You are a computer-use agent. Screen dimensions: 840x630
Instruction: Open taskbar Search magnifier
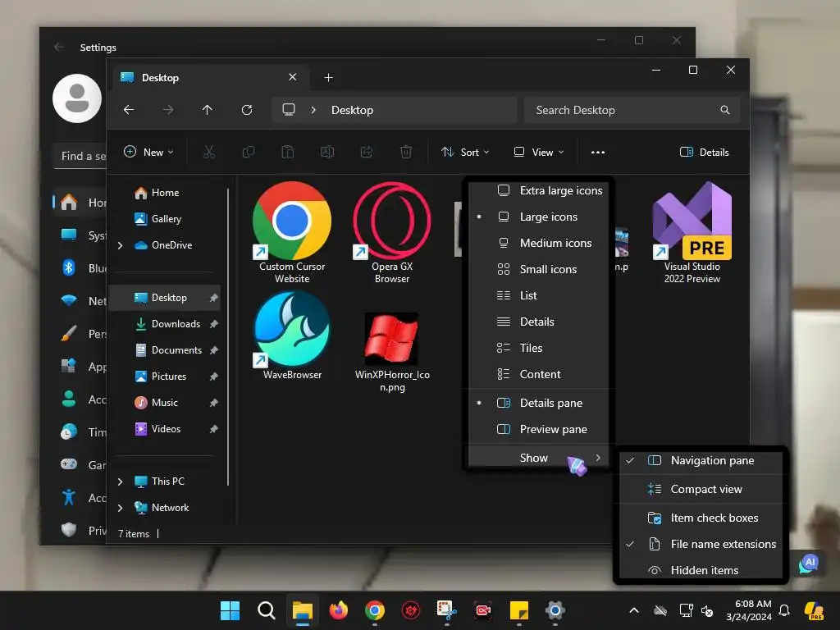[267, 610]
